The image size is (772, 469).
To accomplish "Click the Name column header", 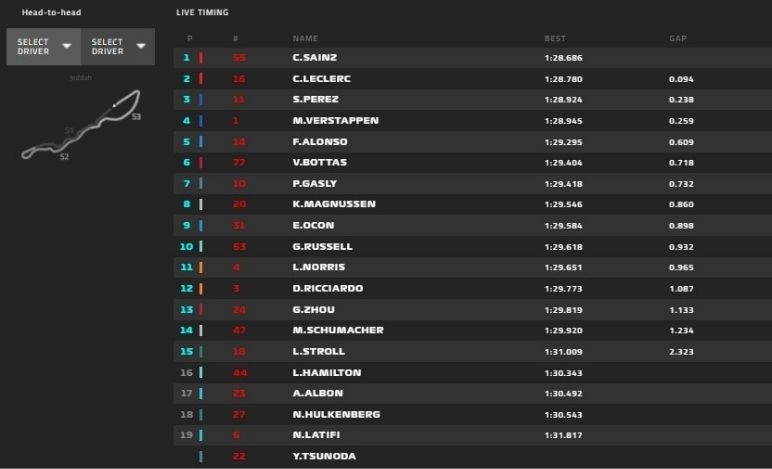I will [x=305, y=38].
